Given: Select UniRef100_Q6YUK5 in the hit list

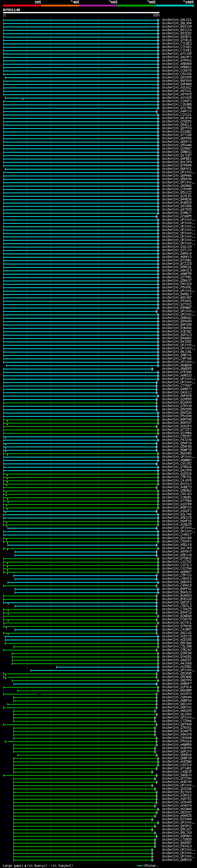Looking at the screenshot, I should point(177,78).
